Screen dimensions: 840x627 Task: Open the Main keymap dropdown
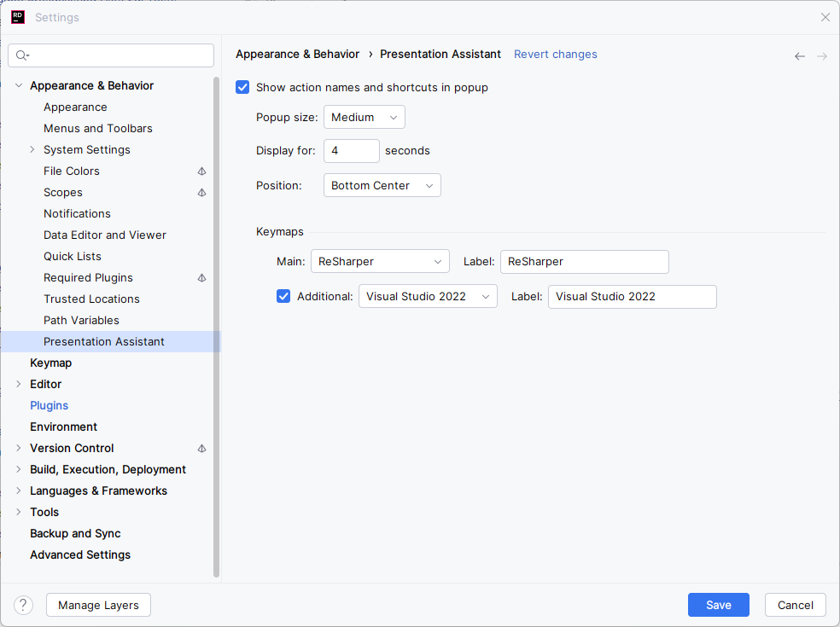click(x=379, y=261)
